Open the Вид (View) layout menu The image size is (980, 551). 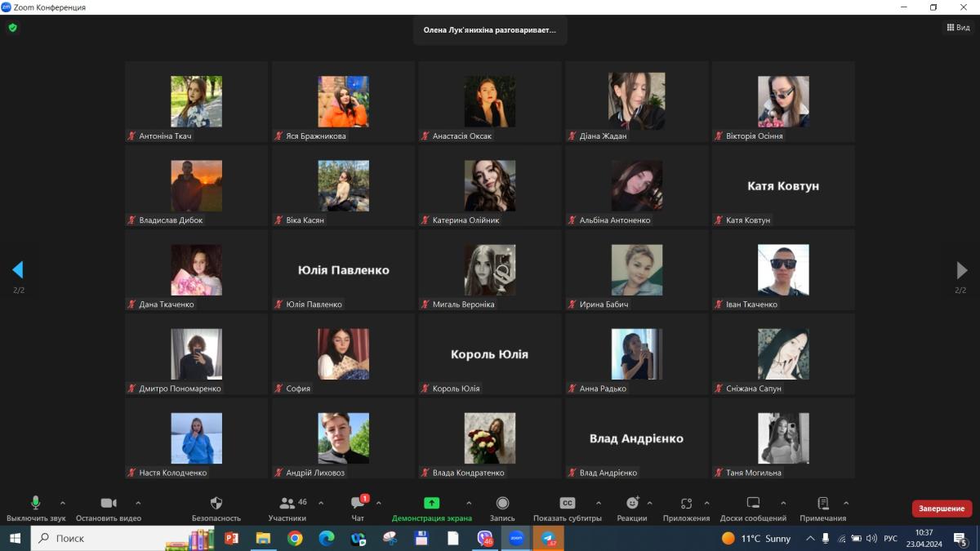click(958, 28)
